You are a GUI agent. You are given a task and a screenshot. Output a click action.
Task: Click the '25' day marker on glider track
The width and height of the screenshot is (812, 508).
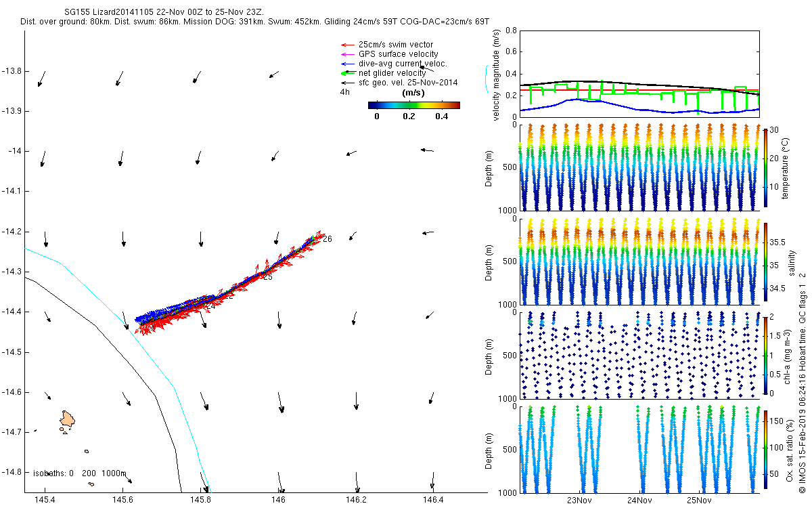[267, 277]
